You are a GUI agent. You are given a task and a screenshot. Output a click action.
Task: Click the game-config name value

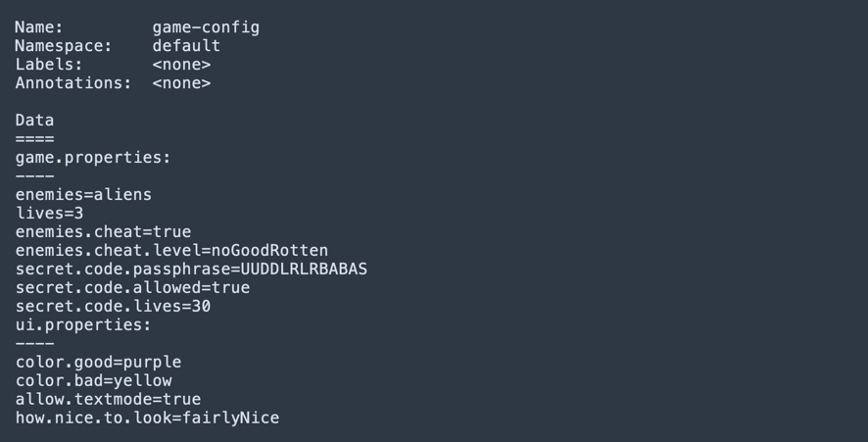pos(206,27)
